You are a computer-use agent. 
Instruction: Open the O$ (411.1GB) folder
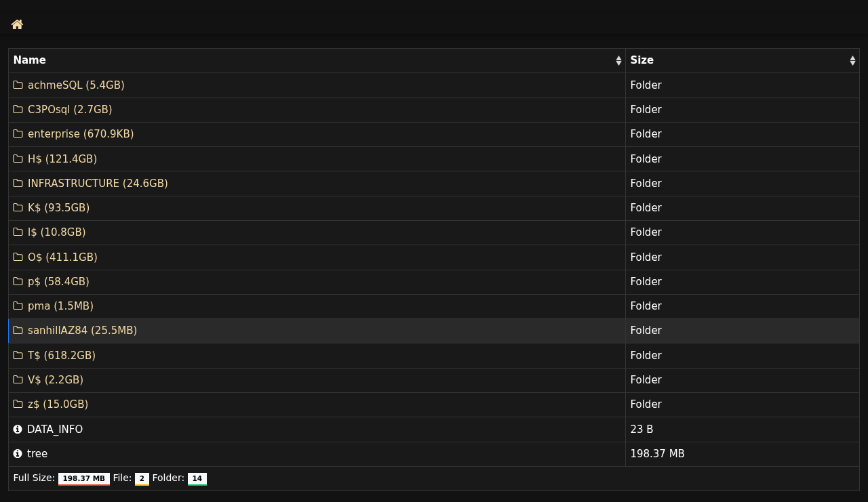point(62,257)
